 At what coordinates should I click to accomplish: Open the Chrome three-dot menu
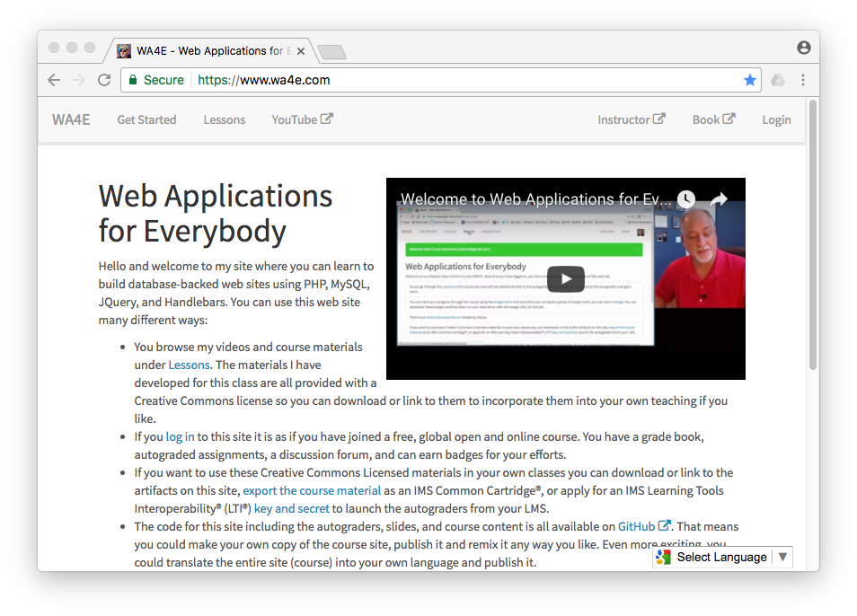tap(803, 80)
